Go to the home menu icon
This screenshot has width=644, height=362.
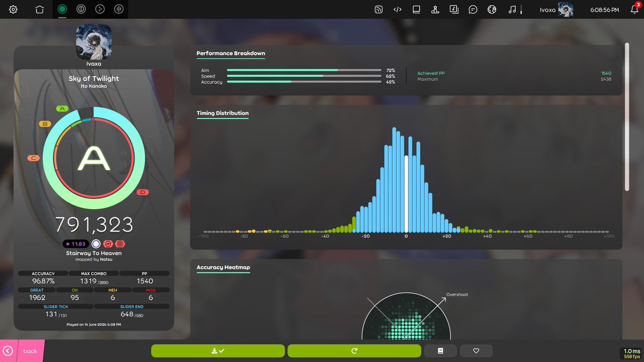coord(39,9)
